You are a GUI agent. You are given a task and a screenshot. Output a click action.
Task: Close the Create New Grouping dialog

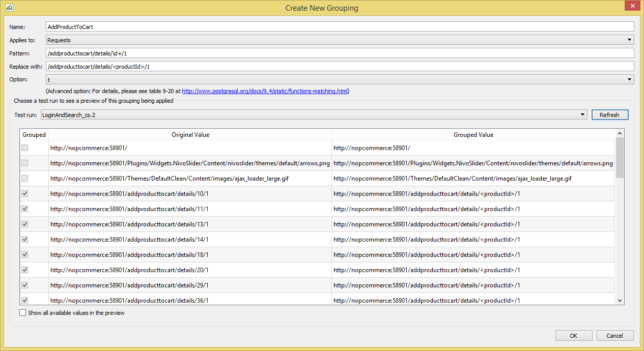pos(632,6)
